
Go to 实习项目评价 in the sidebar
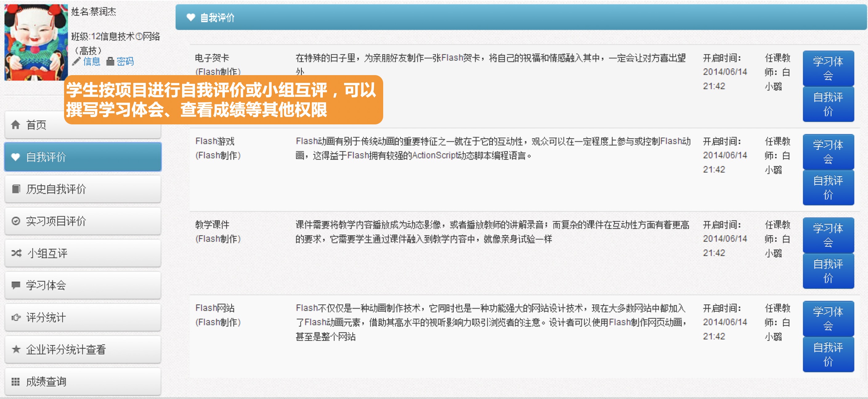(83, 221)
